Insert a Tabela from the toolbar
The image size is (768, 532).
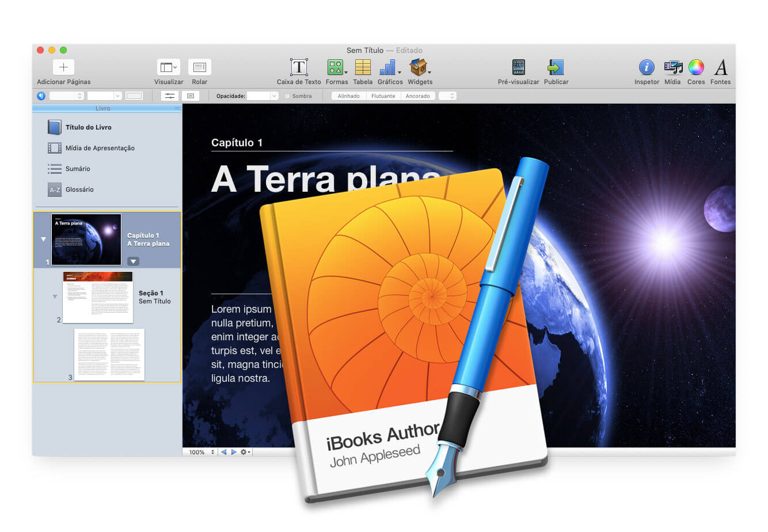click(363, 67)
